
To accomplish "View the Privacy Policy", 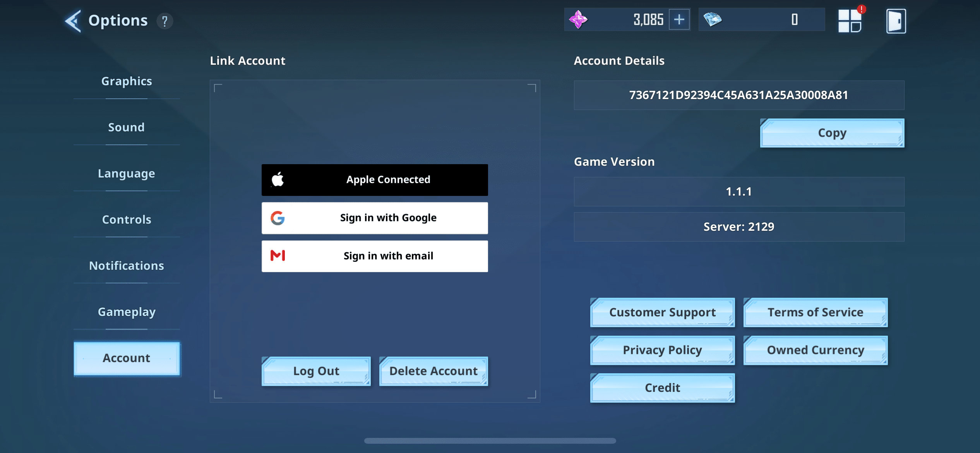I will coord(662,350).
